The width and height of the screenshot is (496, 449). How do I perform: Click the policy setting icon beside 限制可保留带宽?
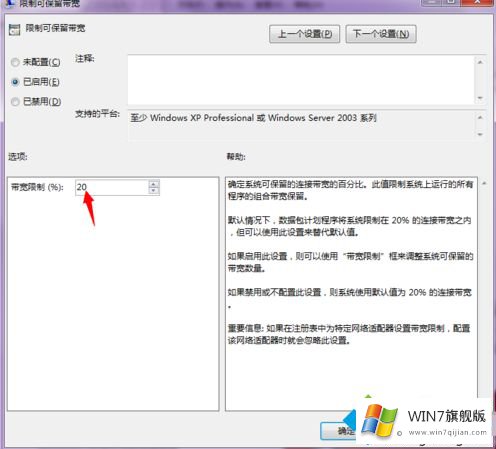pos(14,30)
